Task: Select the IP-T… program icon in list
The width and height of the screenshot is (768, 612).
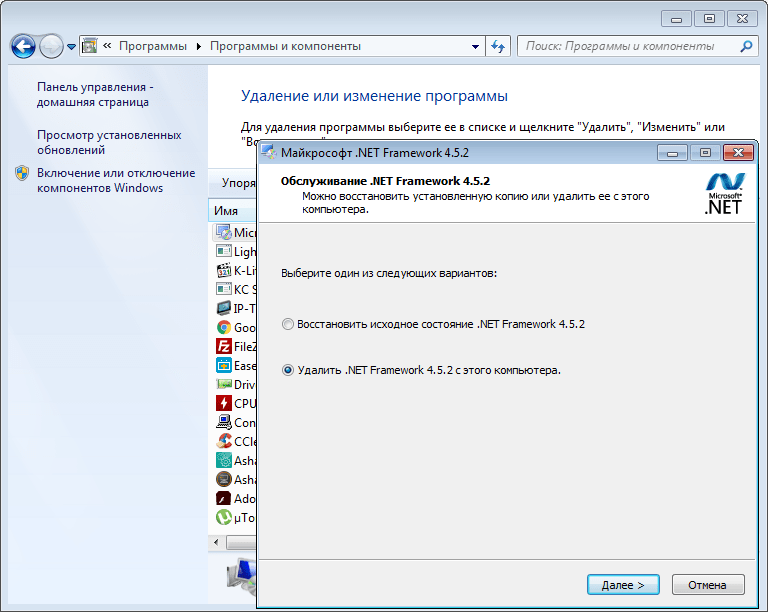Action: pyautogui.click(x=224, y=308)
